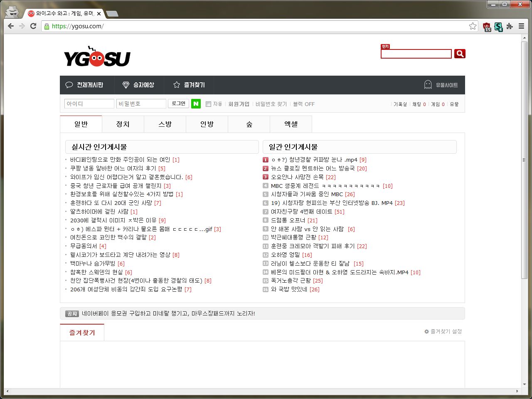532x399 pixels.
Task: Click the 유물 link beside 게임
Action: pyautogui.click(x=454, y=104)
